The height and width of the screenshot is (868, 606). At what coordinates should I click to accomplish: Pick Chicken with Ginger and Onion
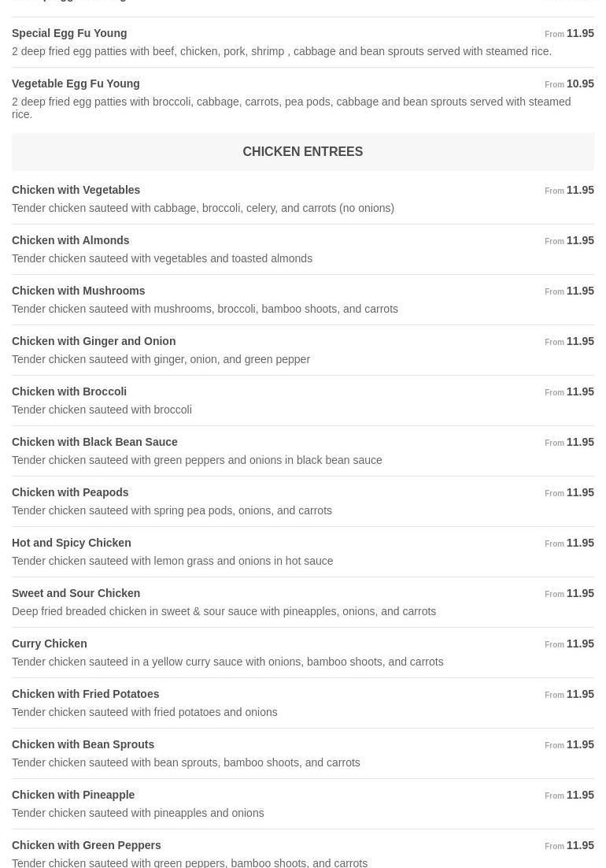(94, 341)
